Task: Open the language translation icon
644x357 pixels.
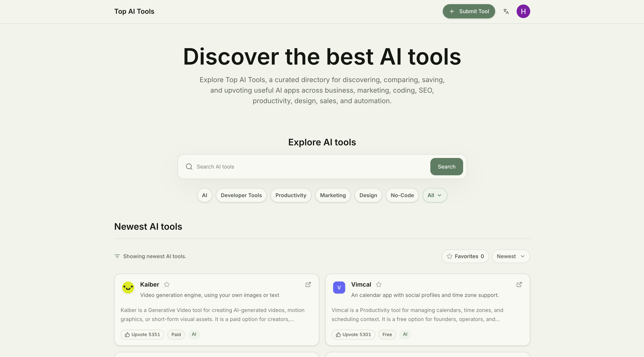Action: [506, 11]
